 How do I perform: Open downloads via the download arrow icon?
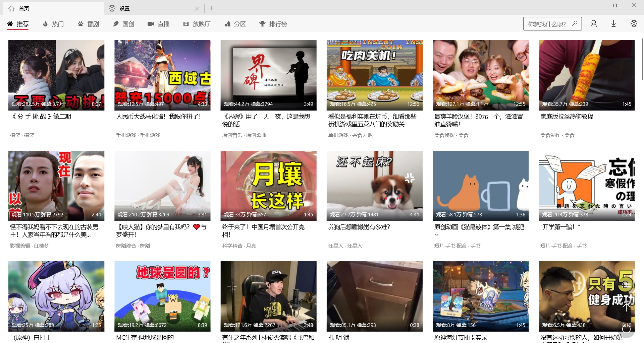tap(613, 23)
